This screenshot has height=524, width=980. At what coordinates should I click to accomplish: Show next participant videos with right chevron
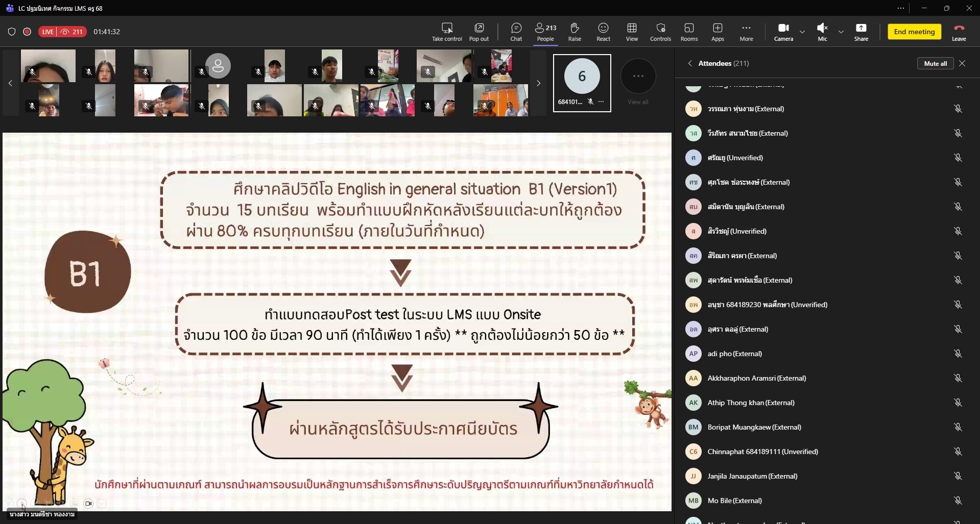(x=538, y=83)
